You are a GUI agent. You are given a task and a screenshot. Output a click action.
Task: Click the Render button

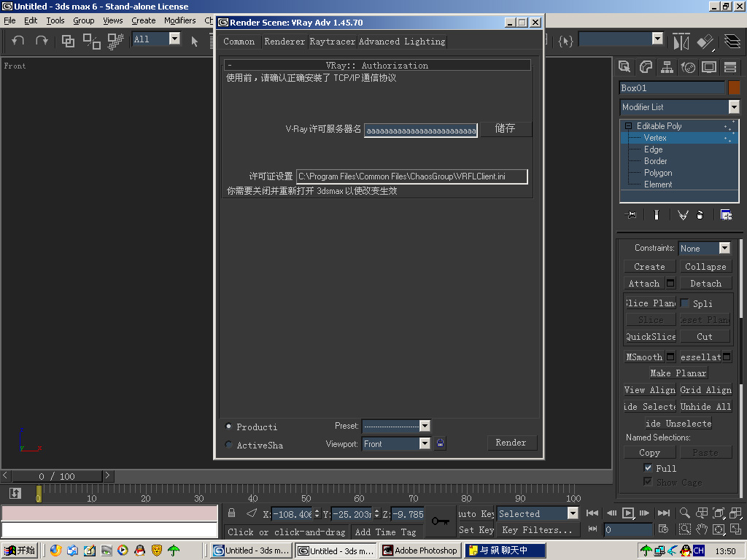coord(512,443)
